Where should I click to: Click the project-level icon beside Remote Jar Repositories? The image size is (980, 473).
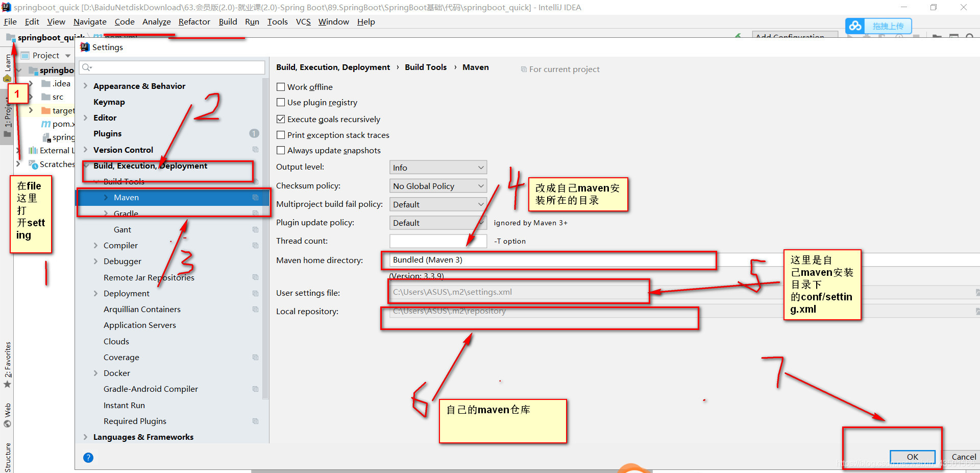[x=255, y=277]
